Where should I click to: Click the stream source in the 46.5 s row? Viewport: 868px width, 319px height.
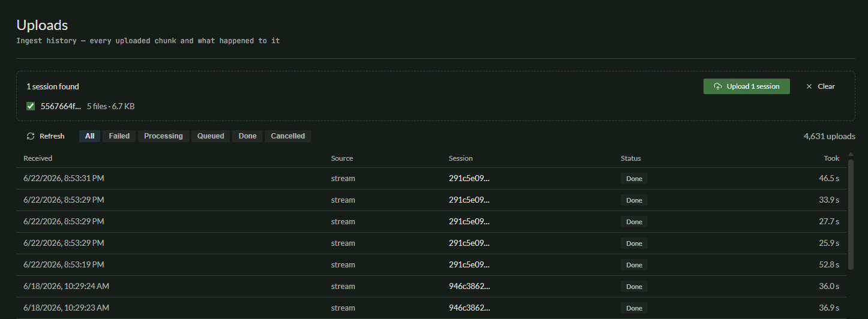point(343,178)
